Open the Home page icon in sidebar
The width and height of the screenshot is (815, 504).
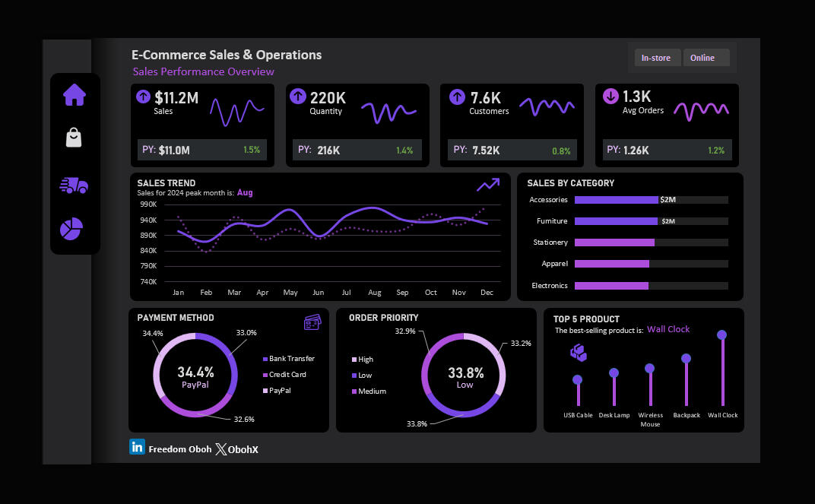[75, 95]
